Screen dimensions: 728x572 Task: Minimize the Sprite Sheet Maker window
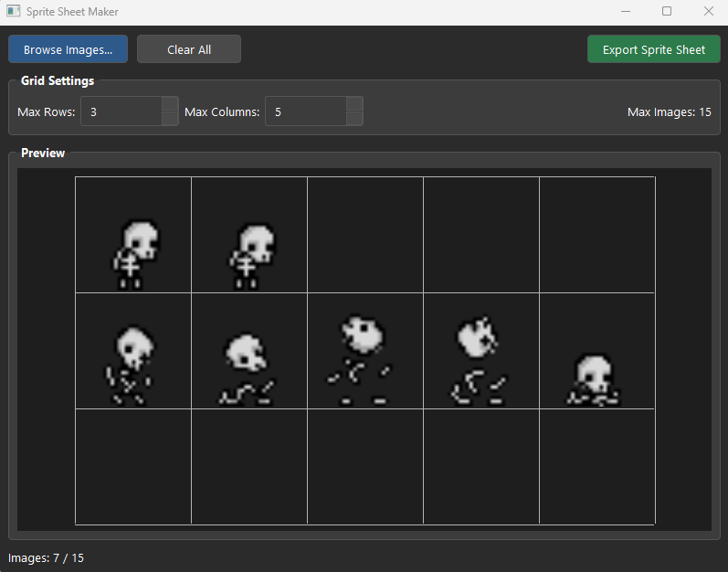tap(626, 11)
